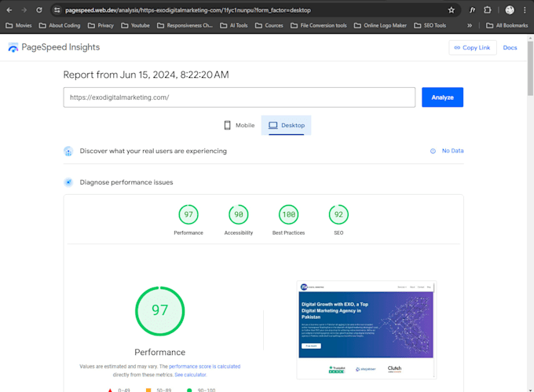Screen dimensions: 534x392
Task: Click Discover what your real users text
Action: click(x=153, y=151)
